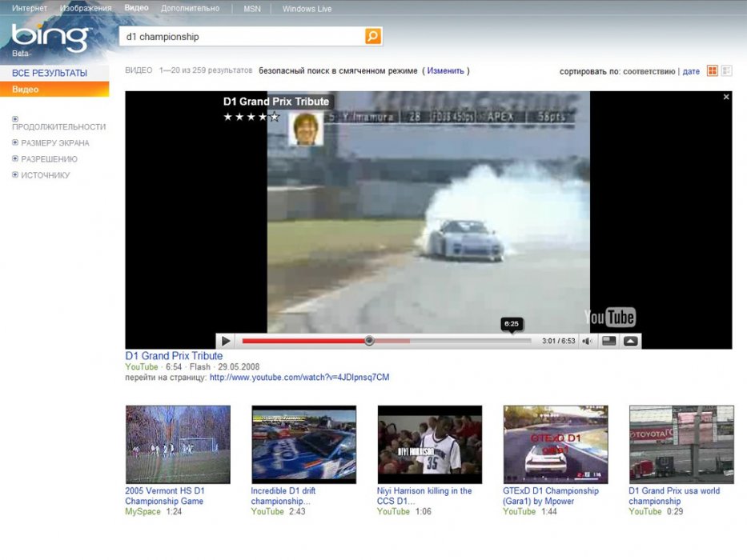Click the MySpace source label

point(143,511)
